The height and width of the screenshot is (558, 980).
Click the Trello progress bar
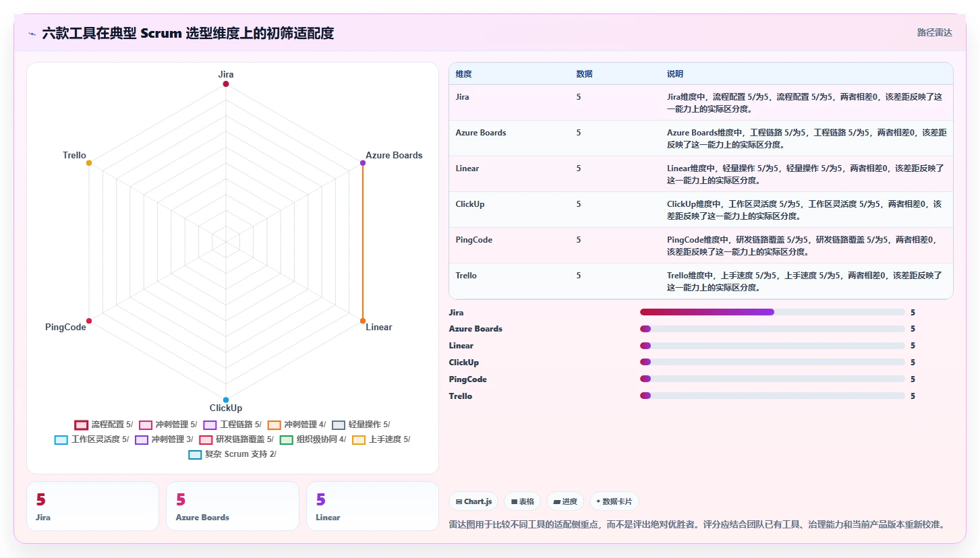coord(772,396)
